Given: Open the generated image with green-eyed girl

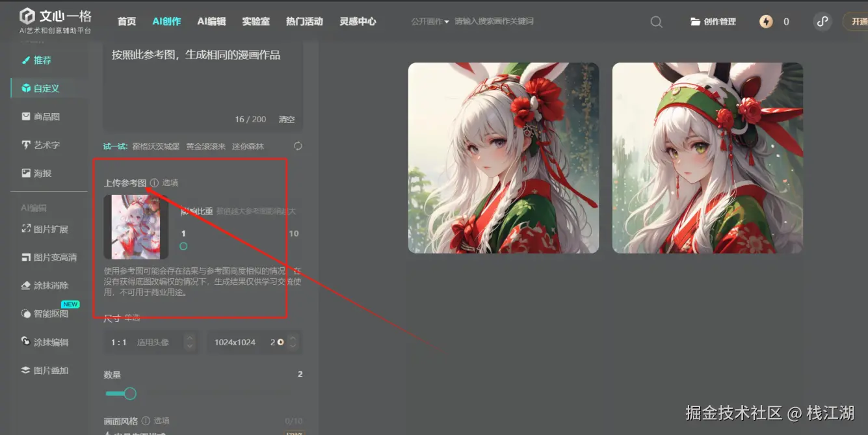Looking at the screenshot, I should click(707, 158).
